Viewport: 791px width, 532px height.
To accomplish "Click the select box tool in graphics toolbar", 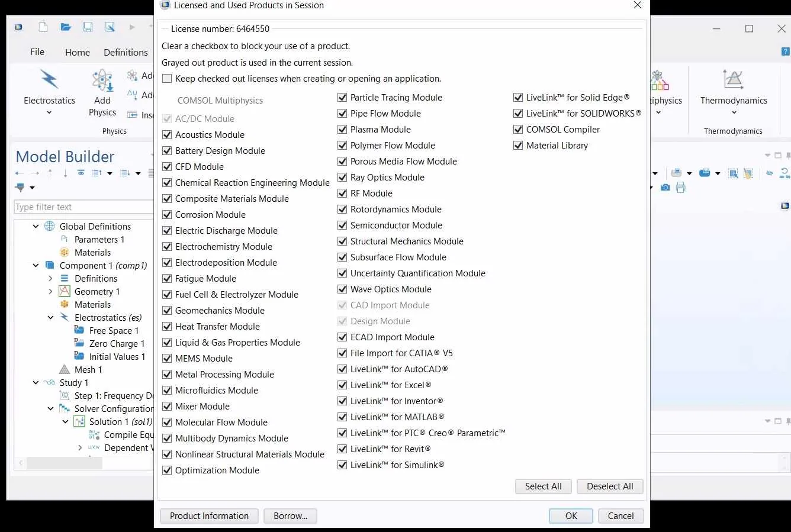I will tap(733, 173).
